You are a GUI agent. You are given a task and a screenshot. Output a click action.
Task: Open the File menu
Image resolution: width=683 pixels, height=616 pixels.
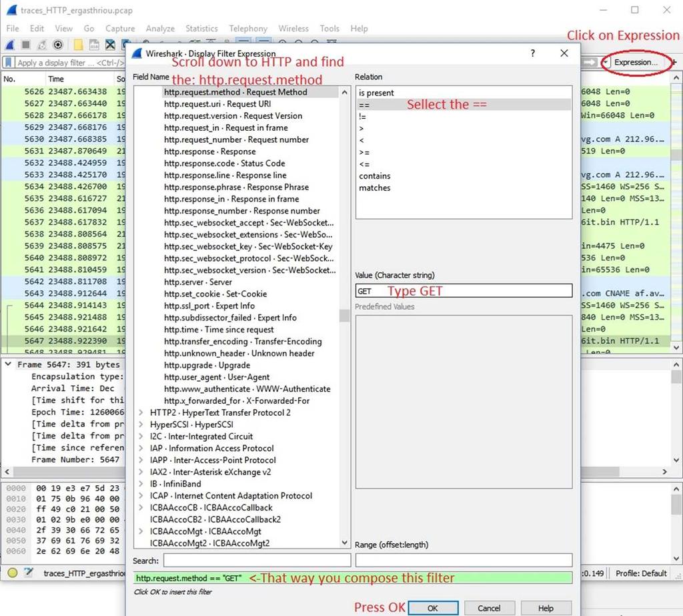13,28
